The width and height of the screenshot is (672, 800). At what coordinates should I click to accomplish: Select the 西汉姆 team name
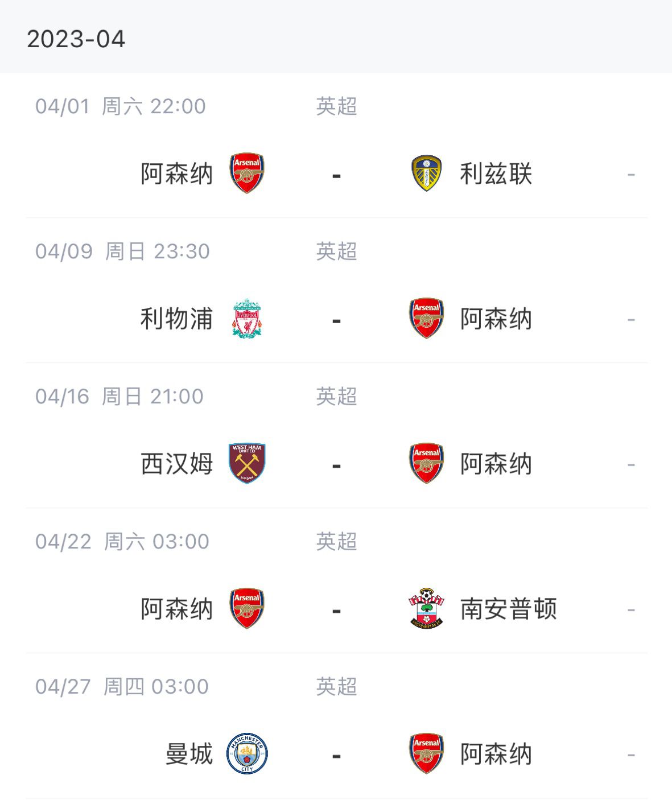click(x=176, y=464)
